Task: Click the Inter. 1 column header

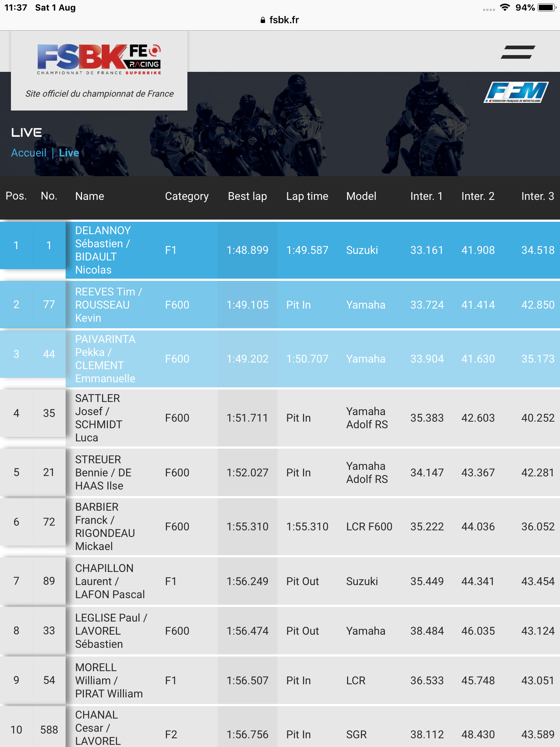Action: [426, 196]
